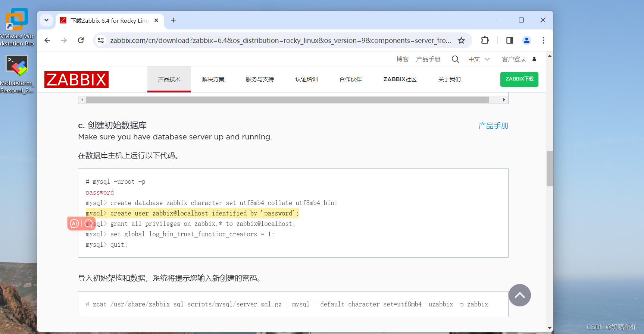The height and width of the screenshot is (334, 644).
Task: Click the red 'password' text line
Action: pos(100,192)
